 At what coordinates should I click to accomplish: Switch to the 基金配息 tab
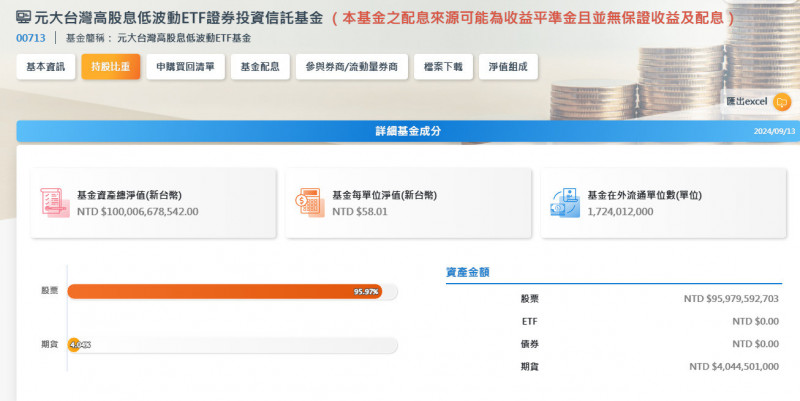click(260, 67)
